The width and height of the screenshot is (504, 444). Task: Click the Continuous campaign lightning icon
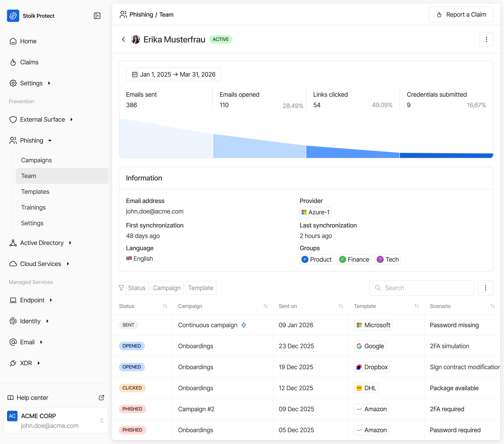pos(244,325)
